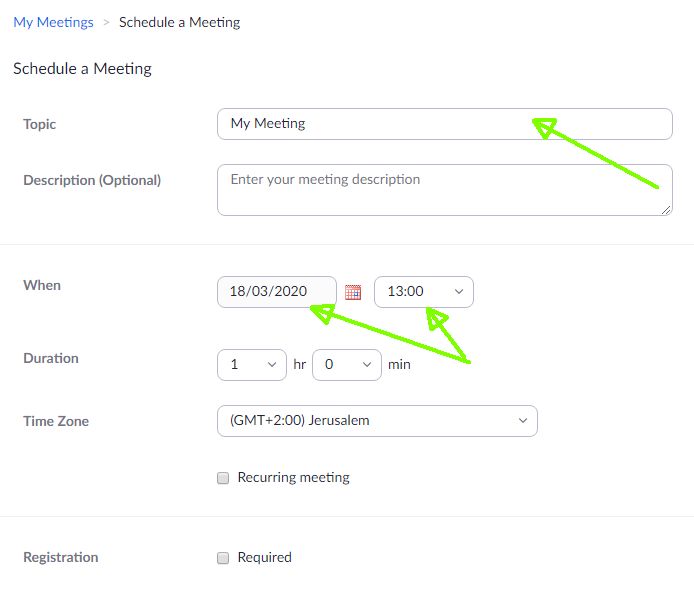
Task: Click the Topic field label
Action: [40, 125]
